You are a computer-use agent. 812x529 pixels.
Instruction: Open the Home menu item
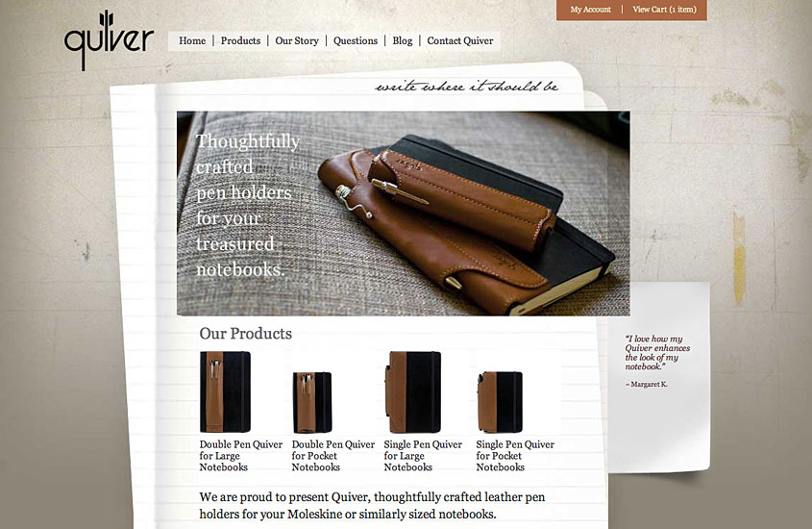[x=192, y=41]
